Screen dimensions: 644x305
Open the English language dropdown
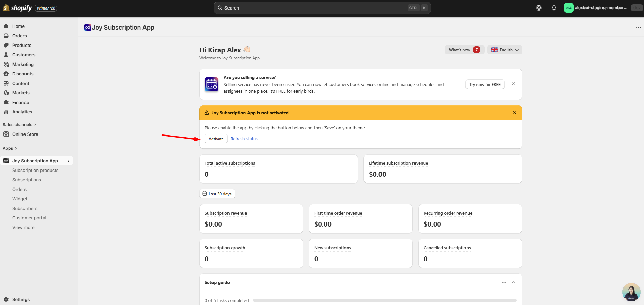(505, 50)
